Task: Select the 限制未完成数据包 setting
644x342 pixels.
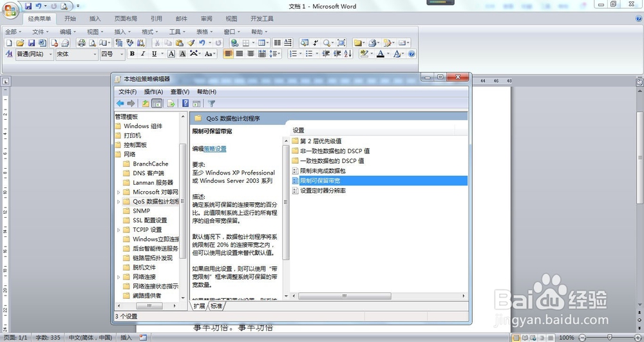Action: point(323,171)
